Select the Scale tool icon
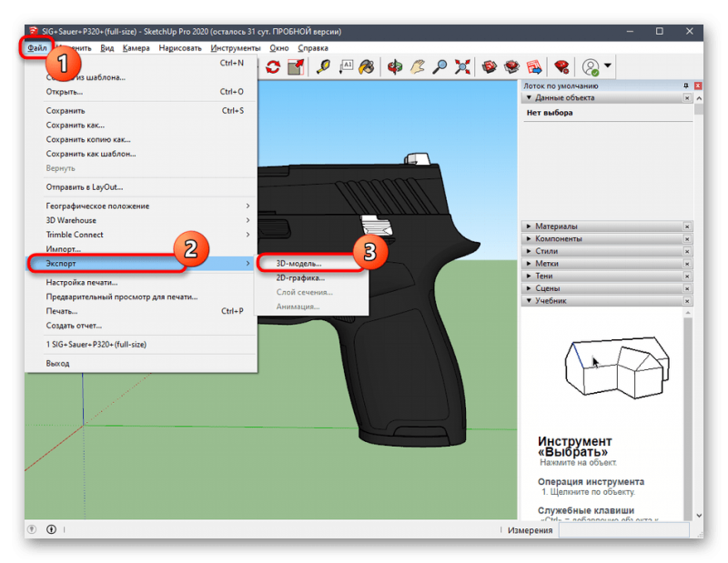Viewport: 728px width, 563px height. tap(296, 67)
